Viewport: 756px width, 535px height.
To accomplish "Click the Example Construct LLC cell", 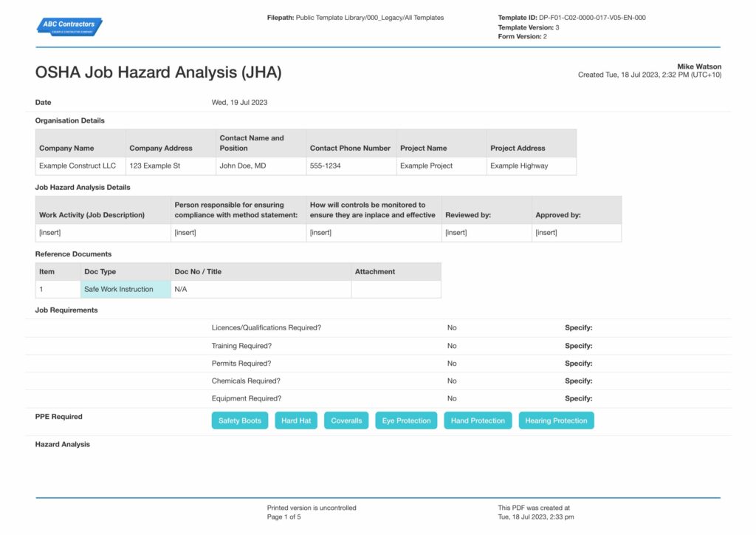I will (80, 166).
